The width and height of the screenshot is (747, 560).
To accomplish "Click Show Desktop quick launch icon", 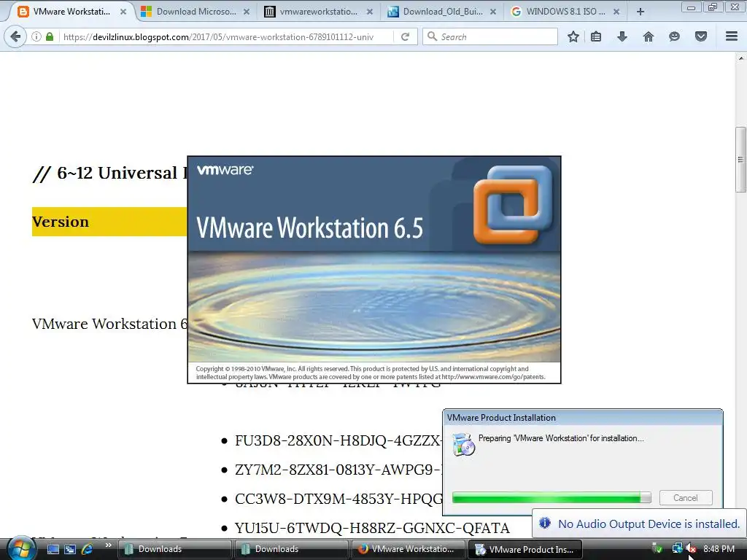I will [x=53, y=549].
